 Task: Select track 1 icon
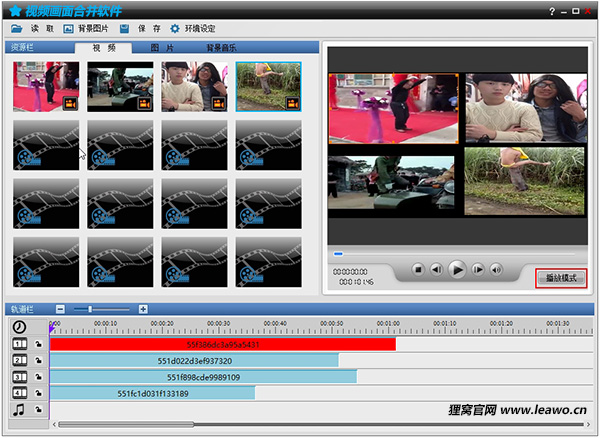tap(20, 344)
